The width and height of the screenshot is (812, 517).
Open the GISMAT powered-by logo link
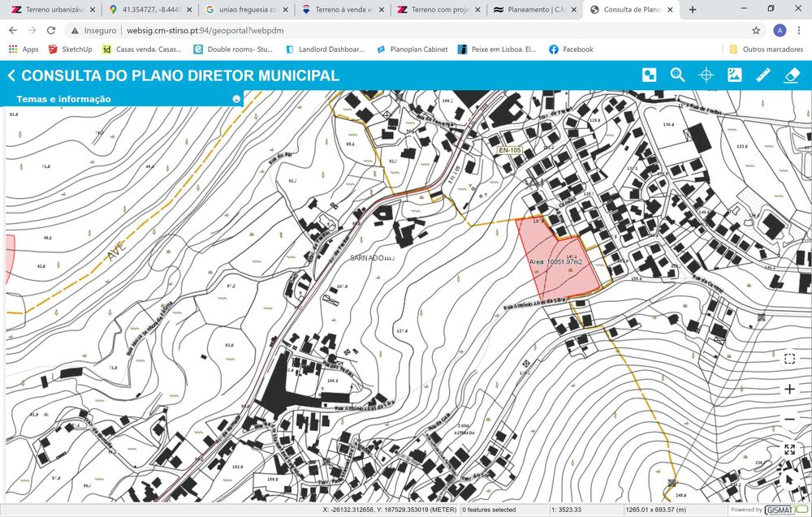tap(784, 510)
